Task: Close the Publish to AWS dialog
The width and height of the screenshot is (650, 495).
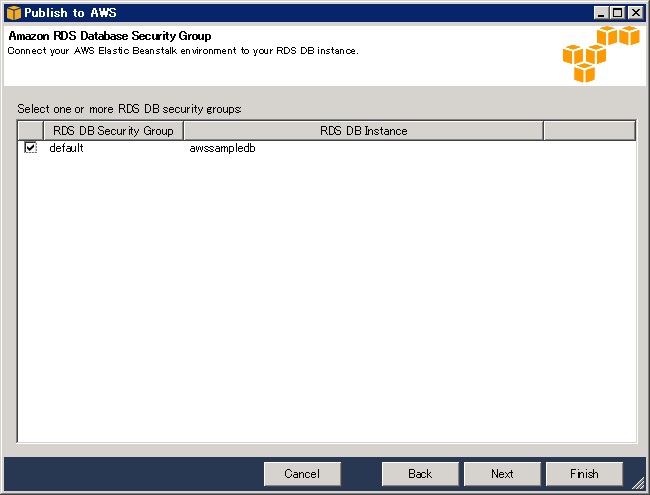Action: pos(635,13)
